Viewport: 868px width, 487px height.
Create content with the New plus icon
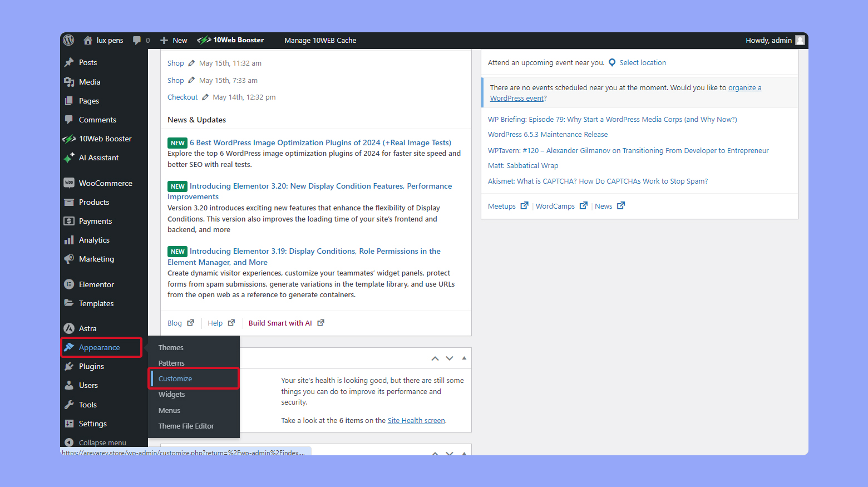click(164, 40)
